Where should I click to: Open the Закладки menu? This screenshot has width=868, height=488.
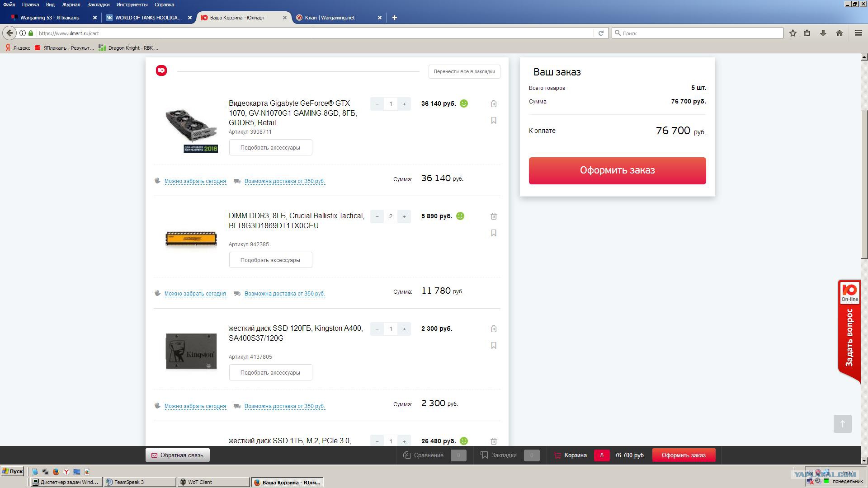(x=99, y=5)
